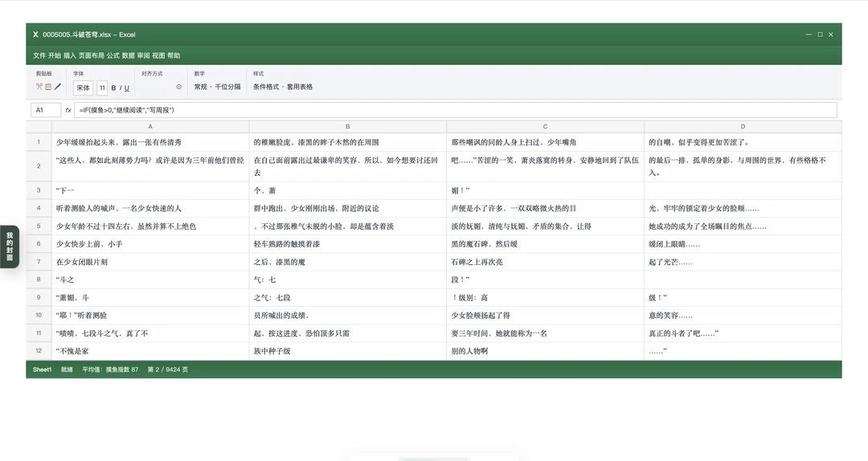Click the Excel X logo icon

point(35,35)
